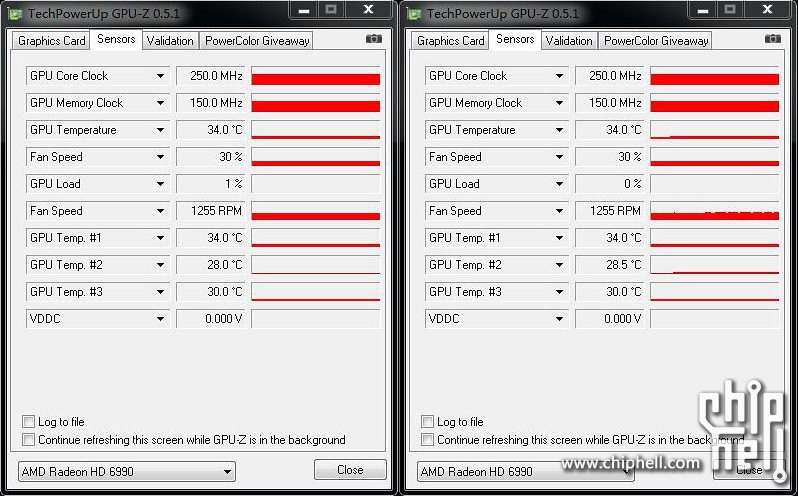Open VDDC dropdown in left window
This screenshot has height=496, width=798.
pos(98,318)
